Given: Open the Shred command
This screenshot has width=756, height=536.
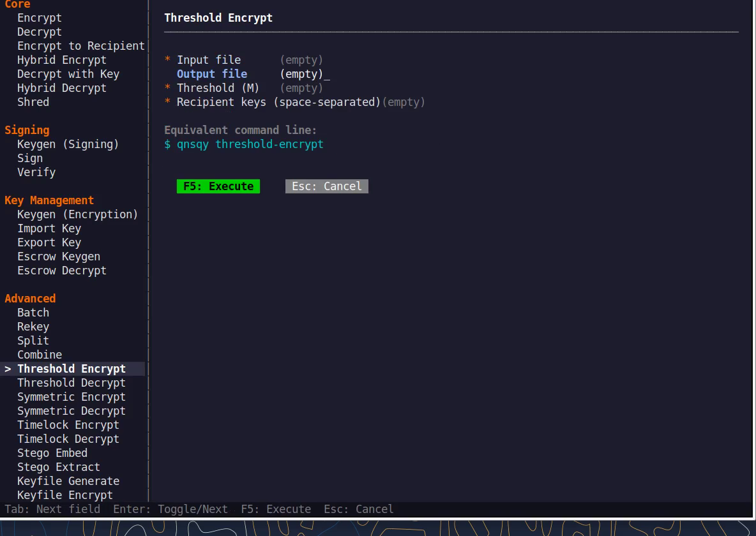Looking at the screenshot, I should 33,101.
